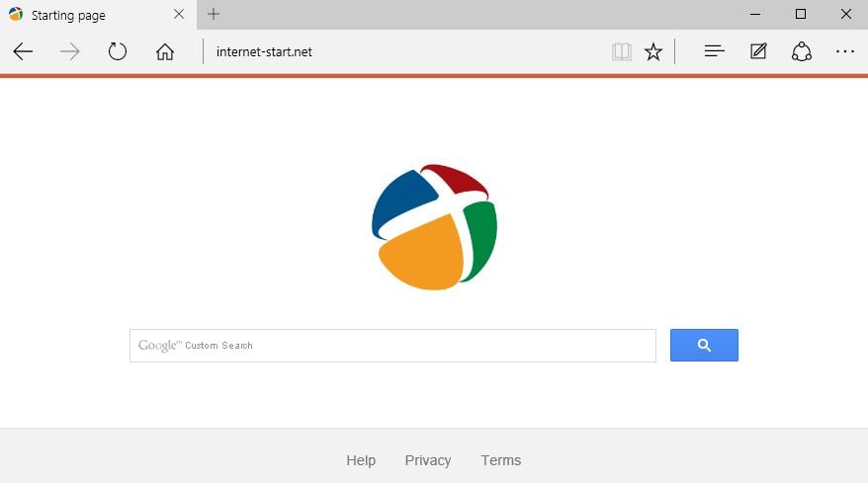Open the Terms link
Viewport: 868px width, 483px height.
pos(501,460)
